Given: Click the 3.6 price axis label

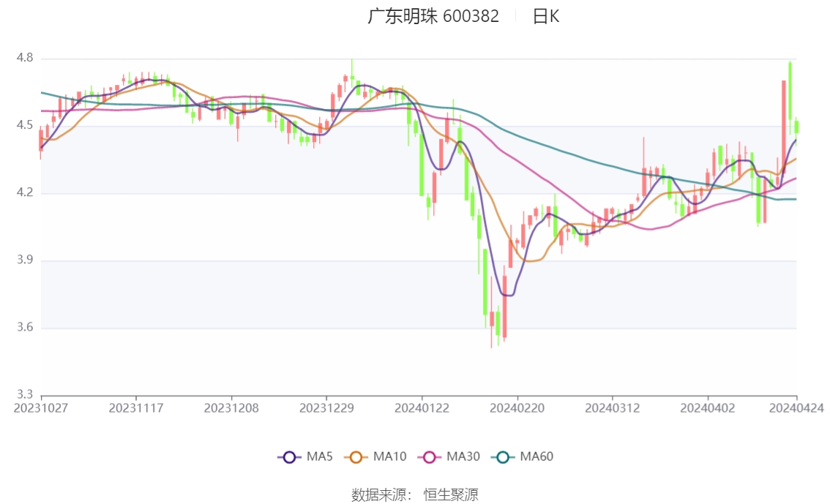Looking at the screenshot, I should [24, 328].
